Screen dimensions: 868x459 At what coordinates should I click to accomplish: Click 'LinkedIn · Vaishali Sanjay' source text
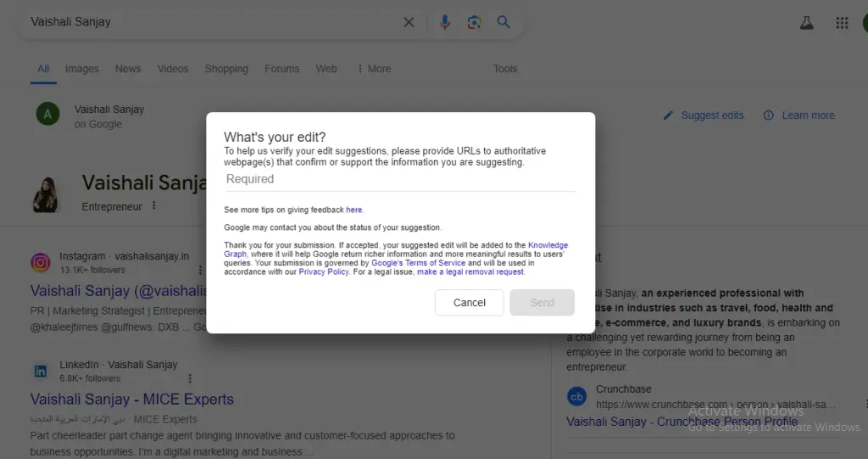click(x=119, y=365)
